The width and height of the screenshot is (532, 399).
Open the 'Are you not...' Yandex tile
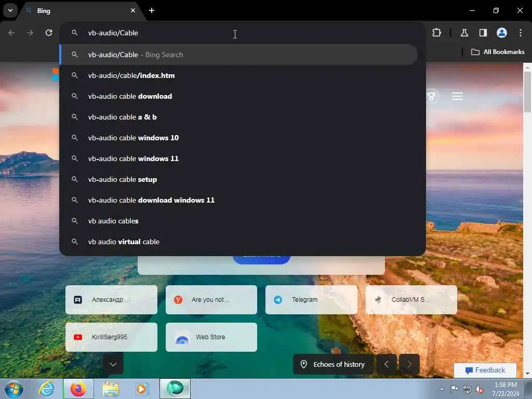(x=211, y=300)
